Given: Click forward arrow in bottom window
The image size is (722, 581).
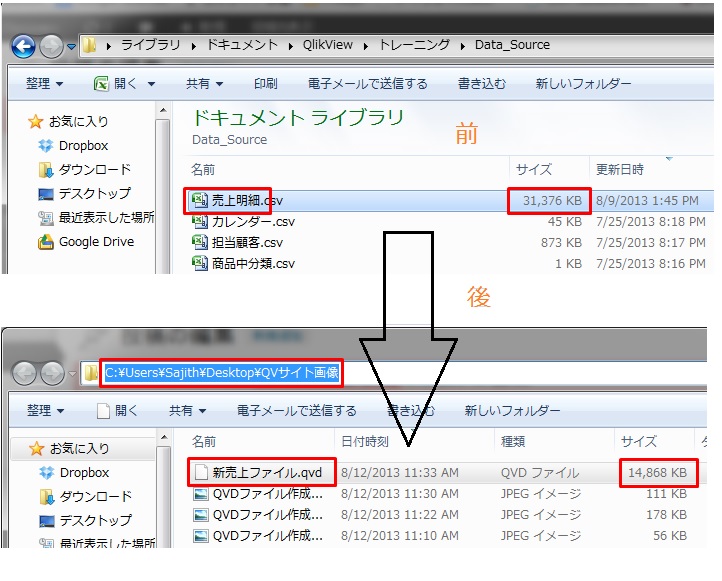Looking at the screenshot, I should tap(52, 373).
